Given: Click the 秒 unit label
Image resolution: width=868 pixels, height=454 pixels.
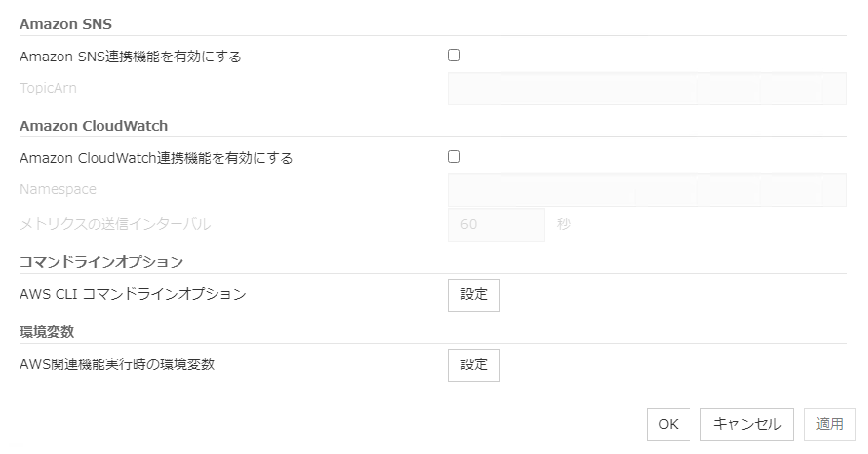Looking at the screenshot, I should (564, 224).
